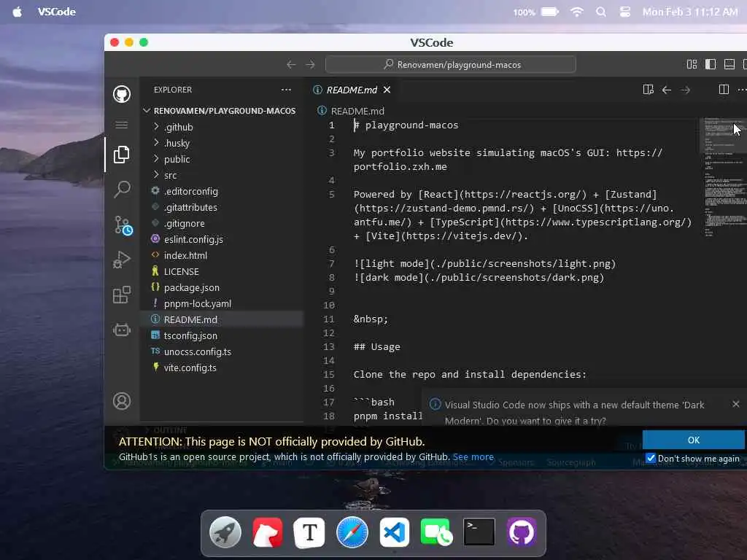Open tsconfig.json in the Explorer
Viewport: 747px width, 560px height.
point(222,335)
